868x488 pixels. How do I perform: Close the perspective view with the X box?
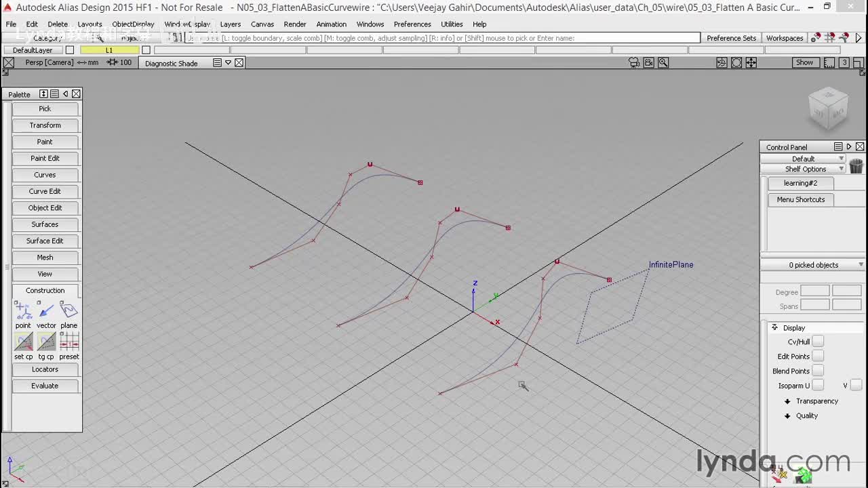pyautogui.click(x=8, y=62)
